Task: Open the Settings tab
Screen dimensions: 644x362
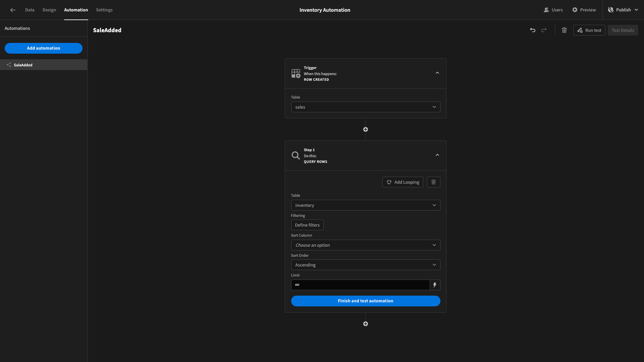Action: (104, 10)
